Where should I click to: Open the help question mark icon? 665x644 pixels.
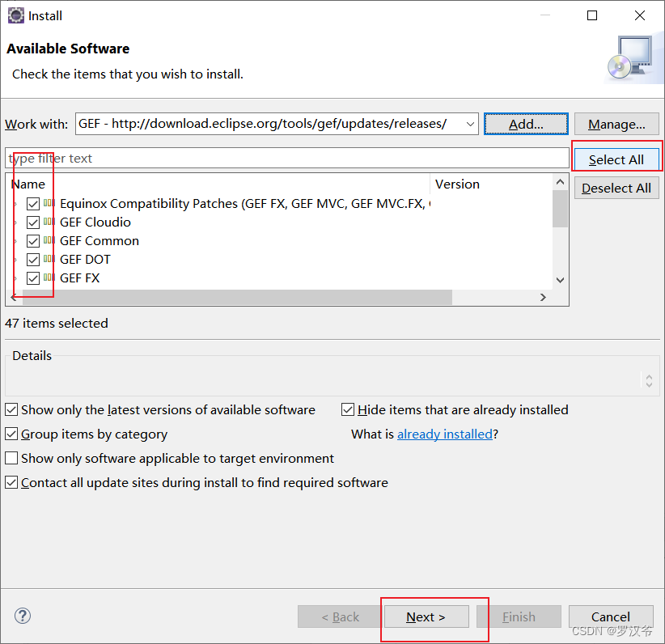point(23,616)
